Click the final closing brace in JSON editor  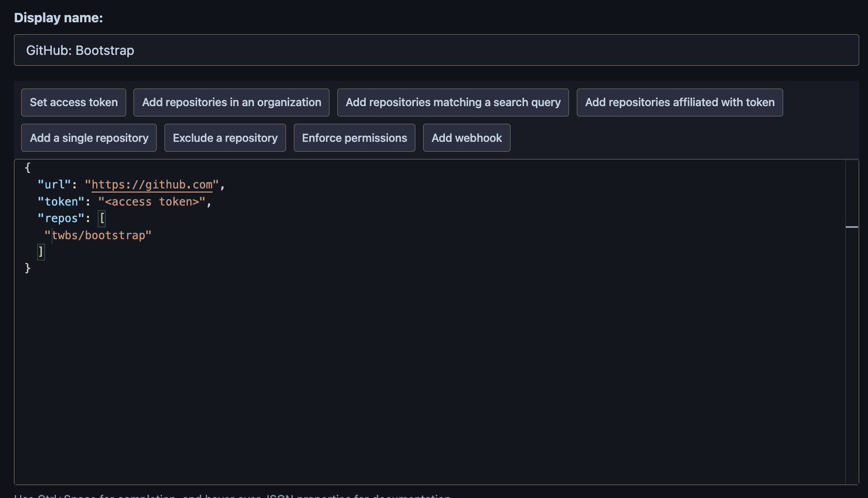point(28,268)
